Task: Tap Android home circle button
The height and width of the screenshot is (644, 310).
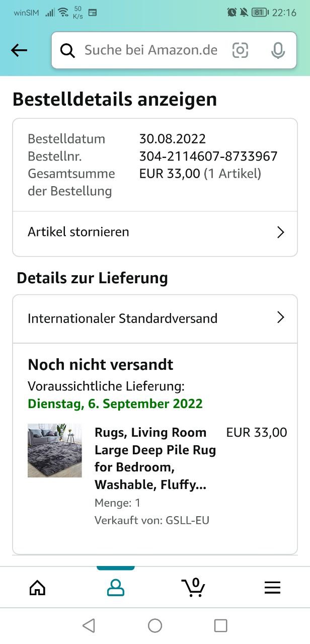Action: 155,625
